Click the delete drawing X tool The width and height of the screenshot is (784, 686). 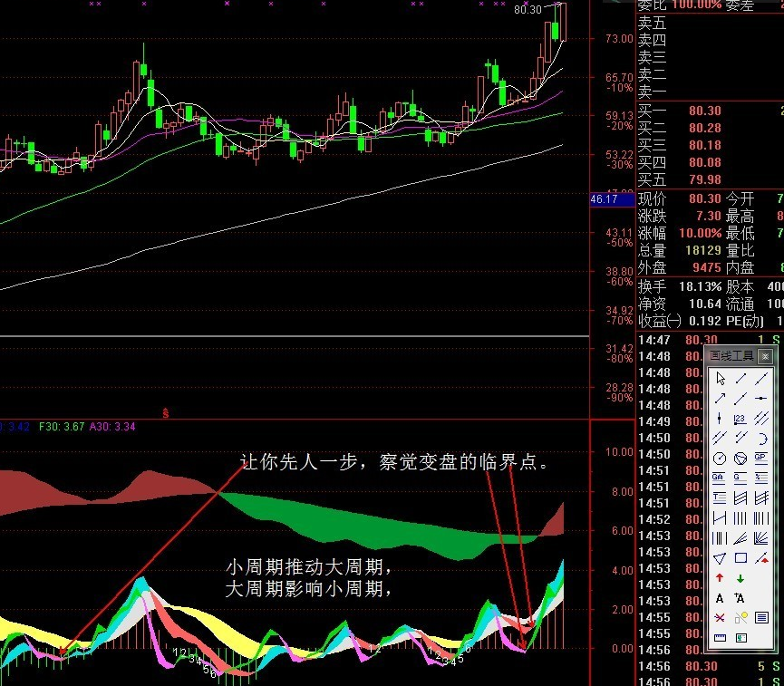[720, 618]
